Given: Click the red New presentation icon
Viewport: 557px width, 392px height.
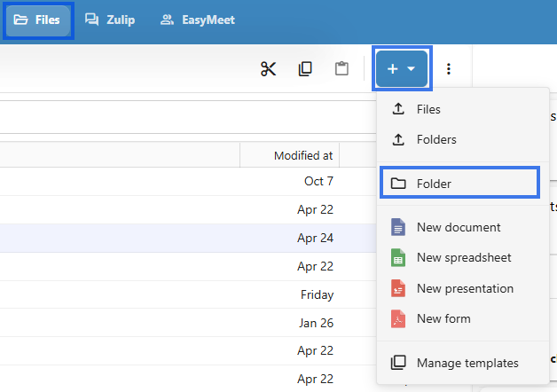Looking at the screenshot, I should tap(398, 288).
